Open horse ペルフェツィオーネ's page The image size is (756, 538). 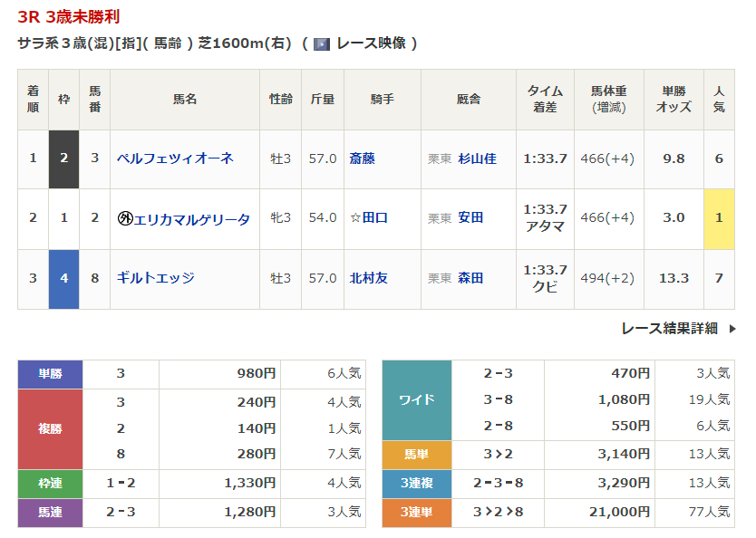(x=175, y=159)
